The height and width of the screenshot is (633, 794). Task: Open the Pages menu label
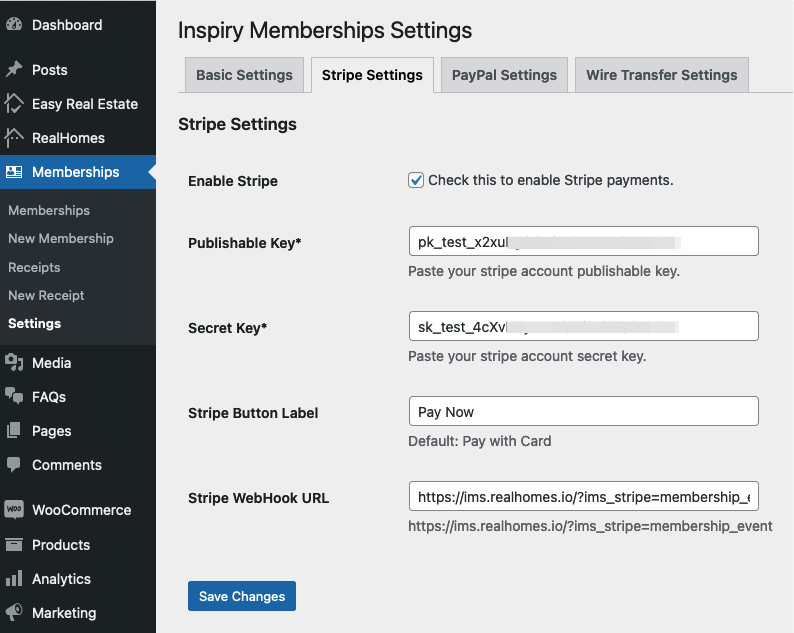click(52, 431)
